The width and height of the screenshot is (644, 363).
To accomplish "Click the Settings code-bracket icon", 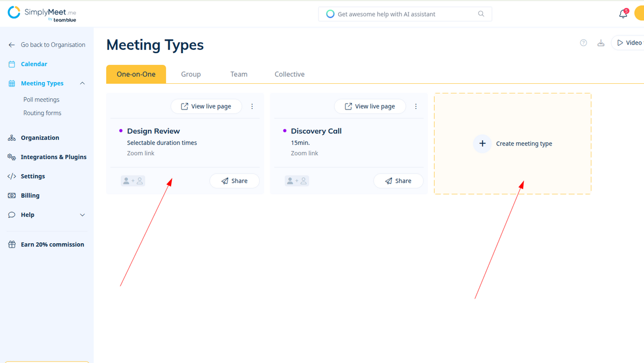I will [12, 177].
